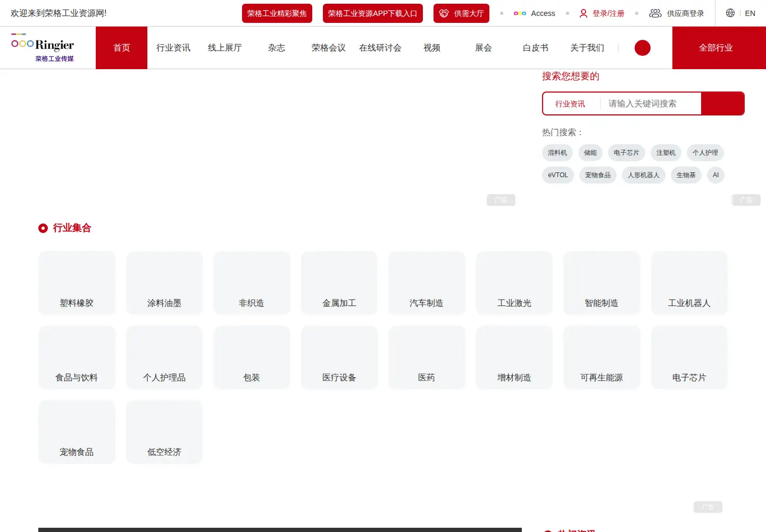The width and height of the screenshot is (766, 532).
Task: Open the 塑料橡胶 industry card
Action: pyautogui.click(x=77, y=283)
